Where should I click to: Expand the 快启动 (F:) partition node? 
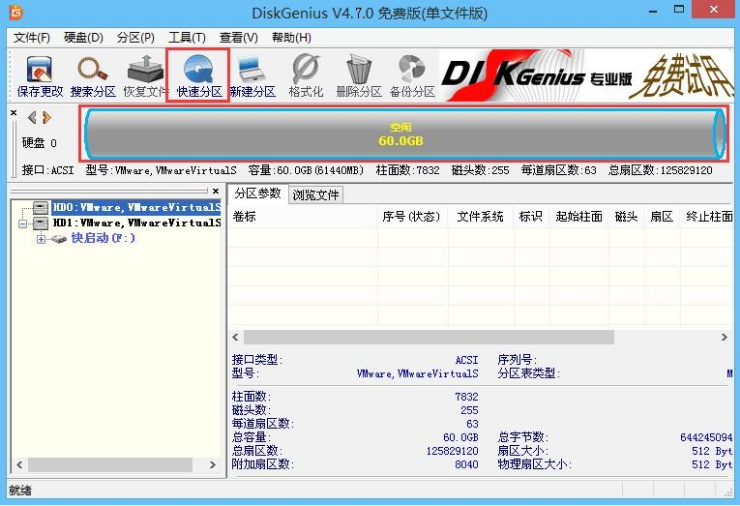41,239
